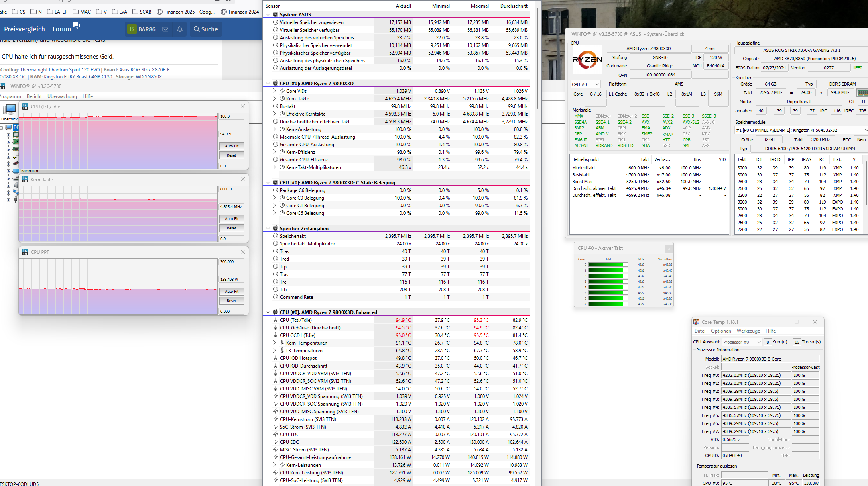Open forum mail inbox envelope icon
The width and height of the screenshot is (868, 486).
pos(165,29)
